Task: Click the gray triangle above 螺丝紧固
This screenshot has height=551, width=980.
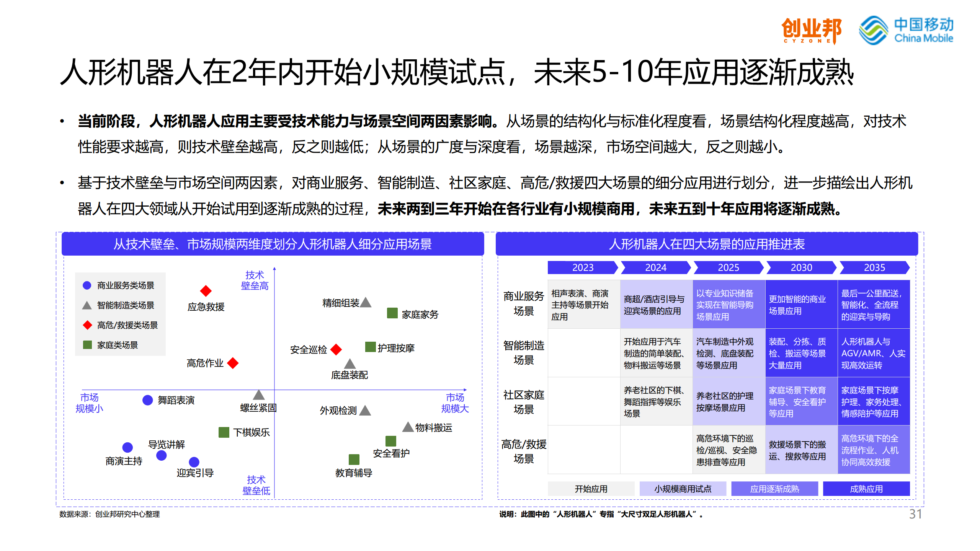Action: click(259, 395)
